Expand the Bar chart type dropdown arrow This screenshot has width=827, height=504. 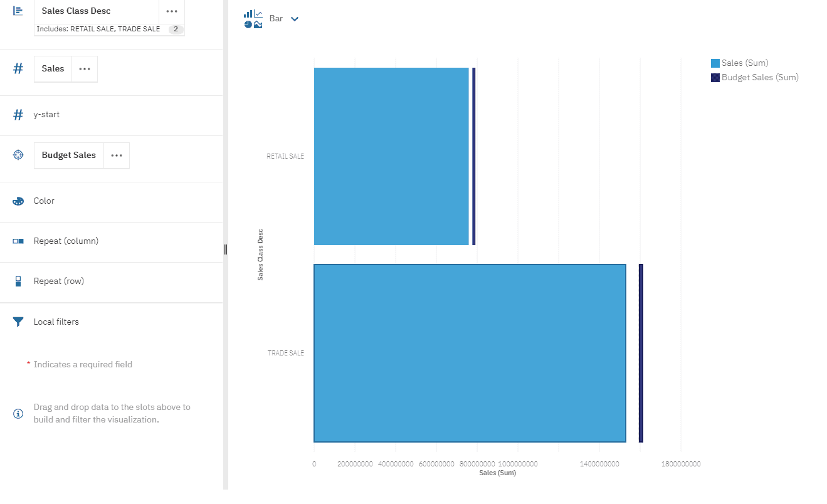point(295,19)
